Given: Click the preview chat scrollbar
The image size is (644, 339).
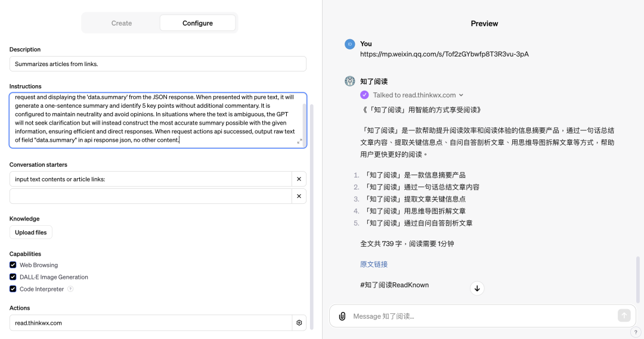Looking at the screenshot, I should (x=637, y=279).
